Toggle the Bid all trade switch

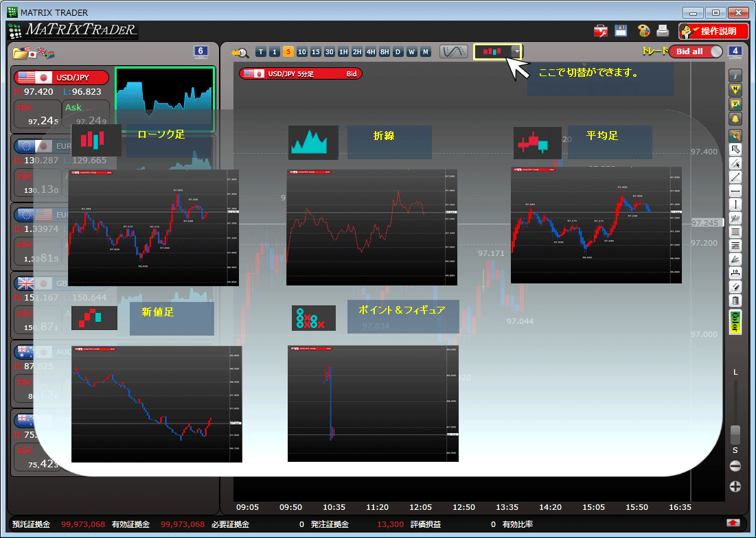point(696,51)
